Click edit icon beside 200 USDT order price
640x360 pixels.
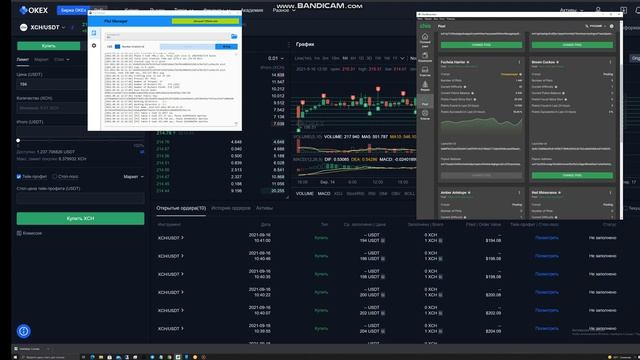click(x=383, y=295)
